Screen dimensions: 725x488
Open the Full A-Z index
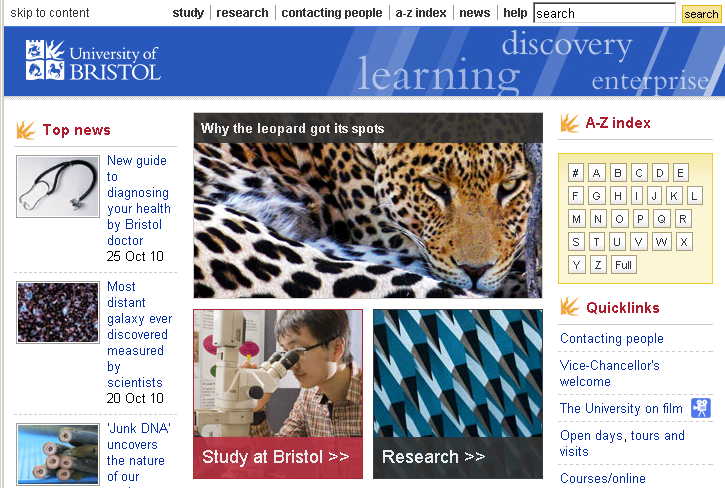[x=624, y=265]
